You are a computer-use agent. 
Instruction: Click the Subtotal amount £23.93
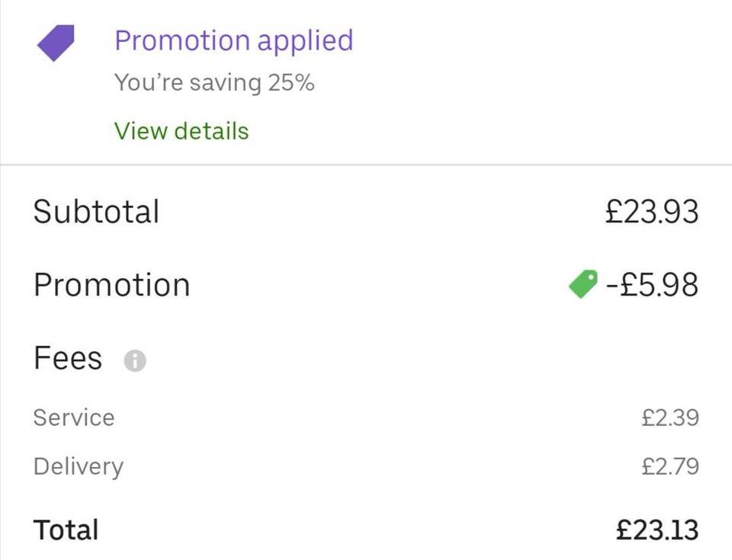pos(652,211)
